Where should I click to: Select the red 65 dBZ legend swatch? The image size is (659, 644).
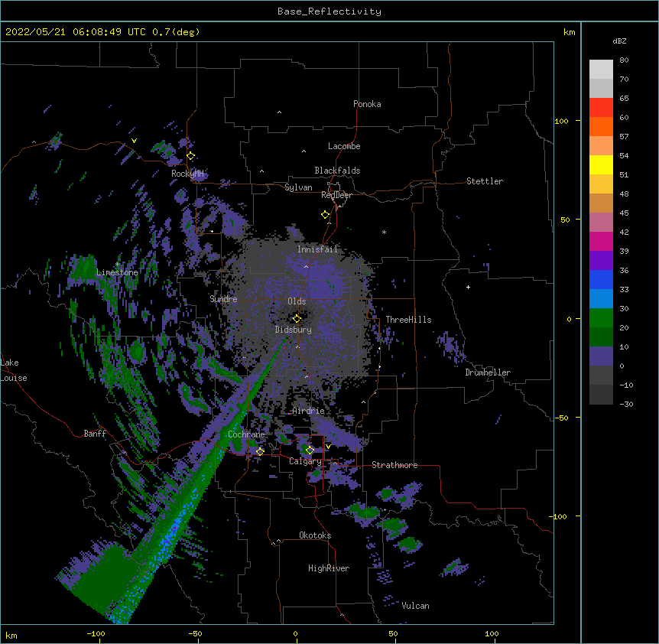pos(601,108)
